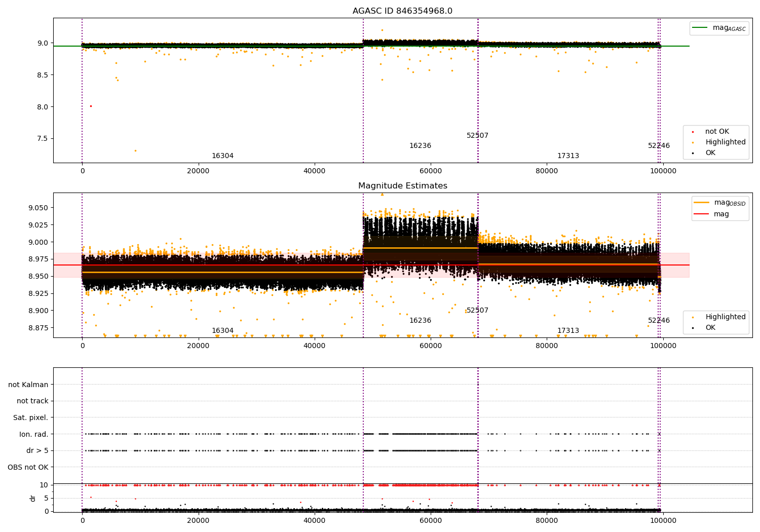
Task: Click the 'AGASC ID 846354968.0' plot title
Action: pos(402,11)
